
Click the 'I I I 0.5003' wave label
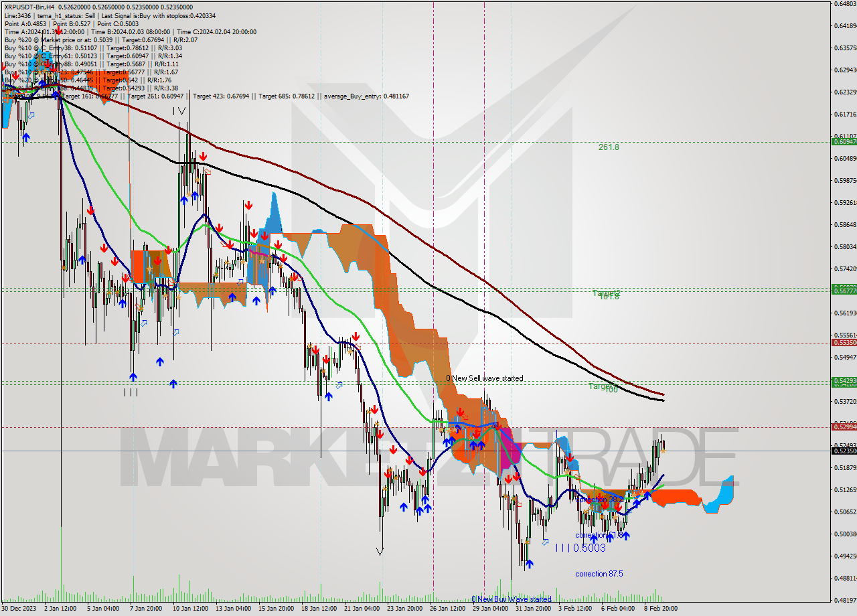pyautogui.click(x=580, y=548)
